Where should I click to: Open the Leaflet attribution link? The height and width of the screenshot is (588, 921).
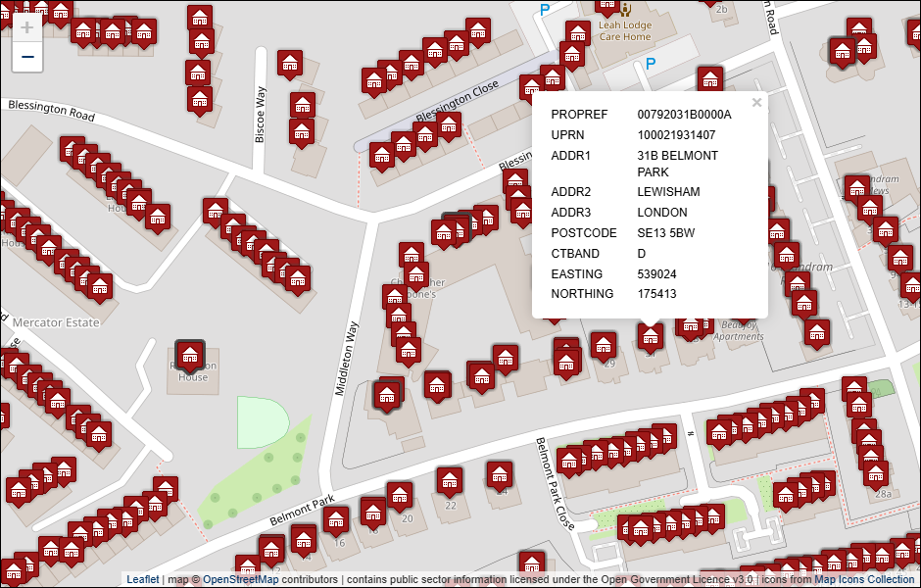pos(142,579)
